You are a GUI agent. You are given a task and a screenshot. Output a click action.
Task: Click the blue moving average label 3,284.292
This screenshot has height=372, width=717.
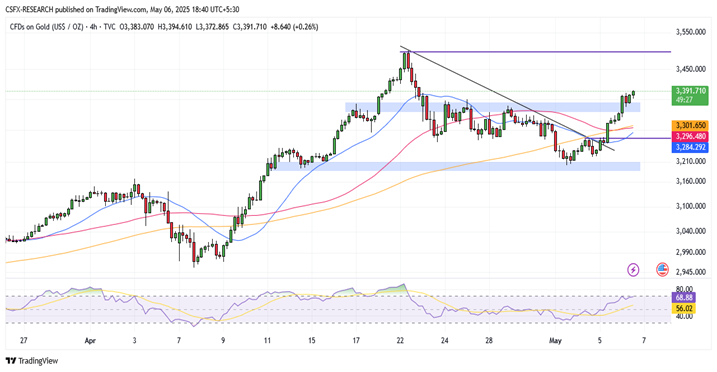click(690, 147)
